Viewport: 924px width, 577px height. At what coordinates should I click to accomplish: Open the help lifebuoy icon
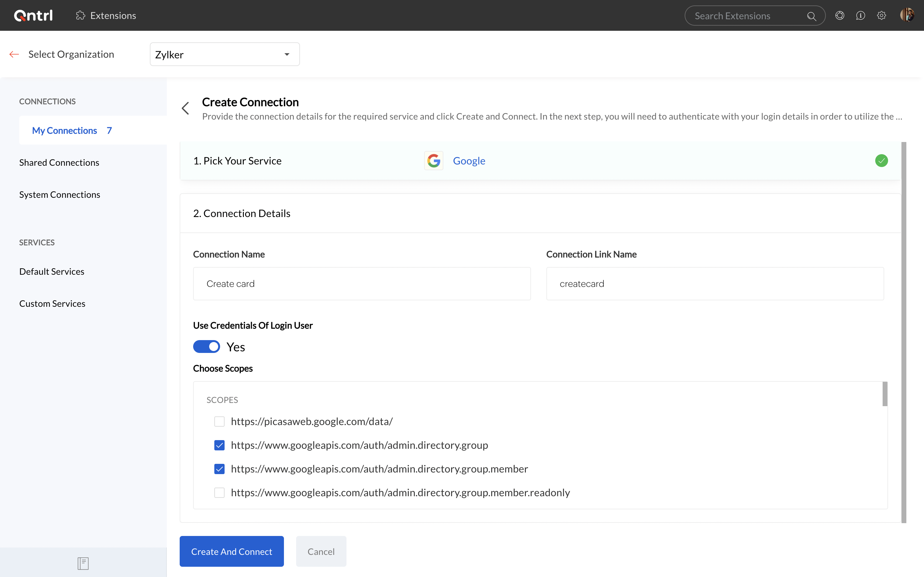(840, 15)
